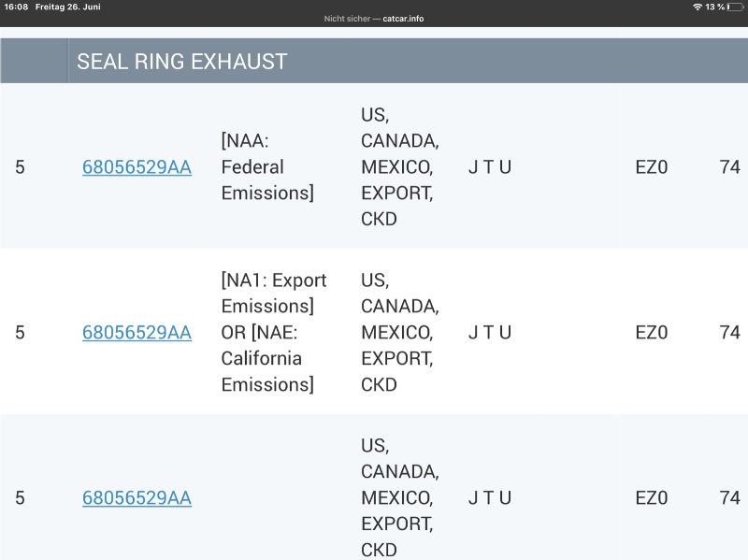The width and height of the screenshot is (748, 560).
Task: Select the SEAL RING EXHAUST section header
Action: [x=182, y=62]
